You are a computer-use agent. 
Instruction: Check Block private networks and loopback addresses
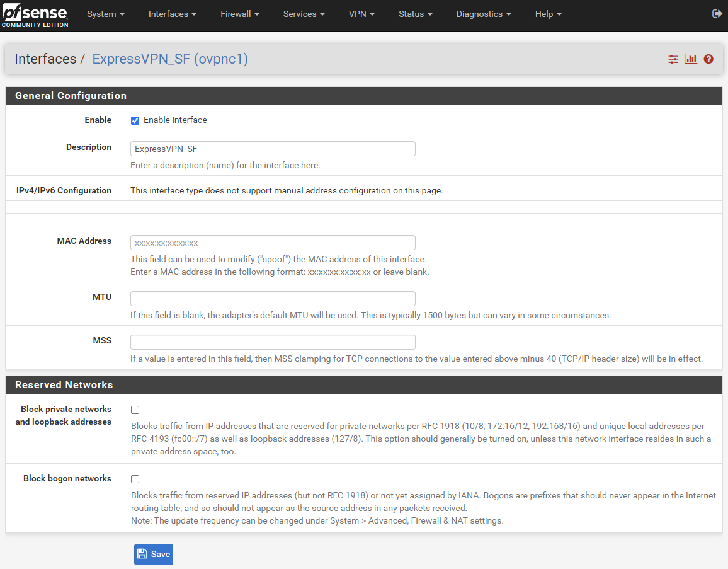point(135,410)
